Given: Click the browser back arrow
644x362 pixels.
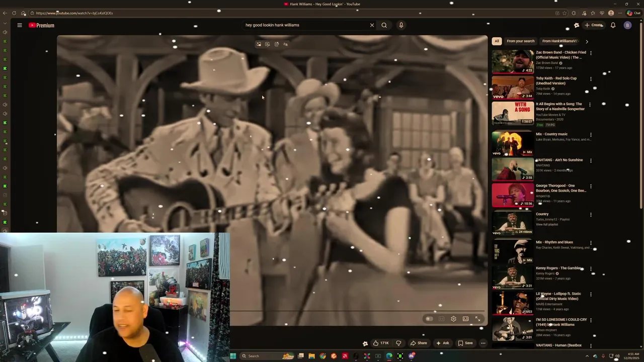Looking at the screenshot, I should tap(5, 13).
